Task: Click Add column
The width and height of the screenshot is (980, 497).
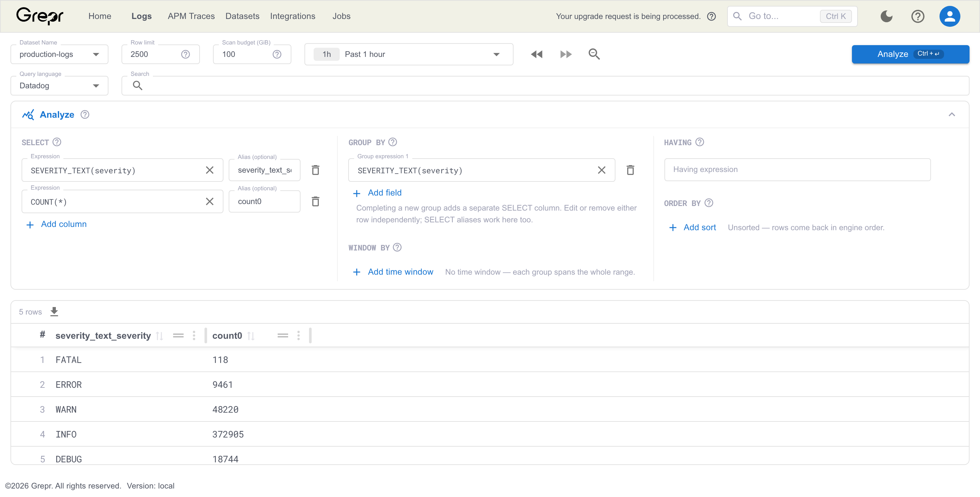Action: coord(56,224)
